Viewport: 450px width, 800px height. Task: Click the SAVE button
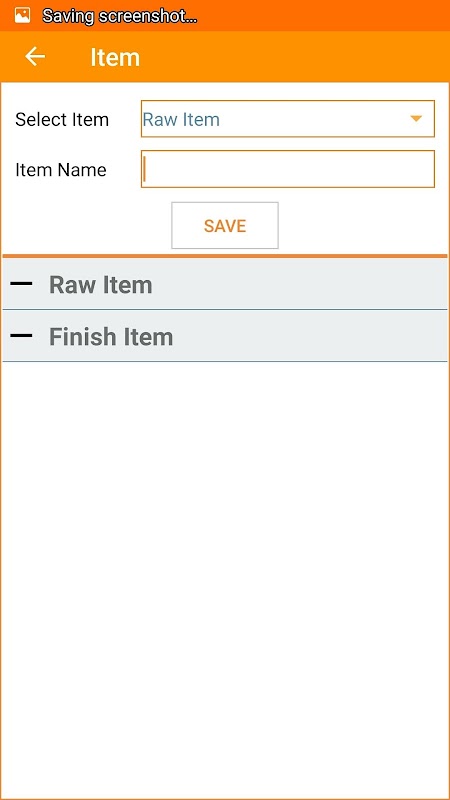(225, 226)
